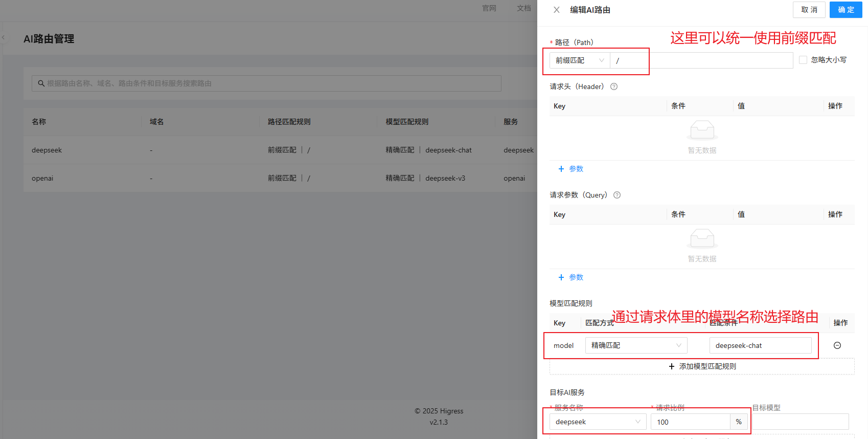
Task: Click 添加模型匹配规则 to add a rule
Action: tap(702, 366)
